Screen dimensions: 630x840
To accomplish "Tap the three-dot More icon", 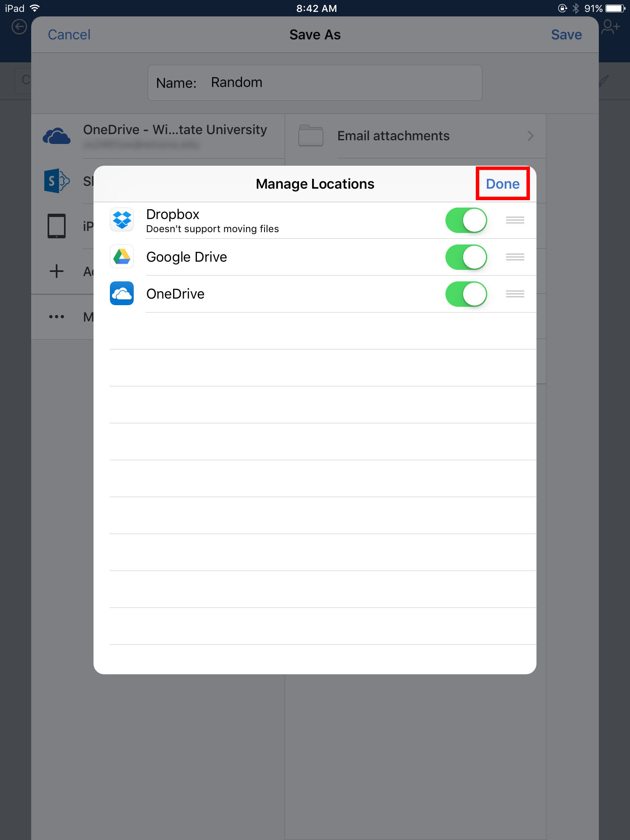I will (x=56, y=316).
